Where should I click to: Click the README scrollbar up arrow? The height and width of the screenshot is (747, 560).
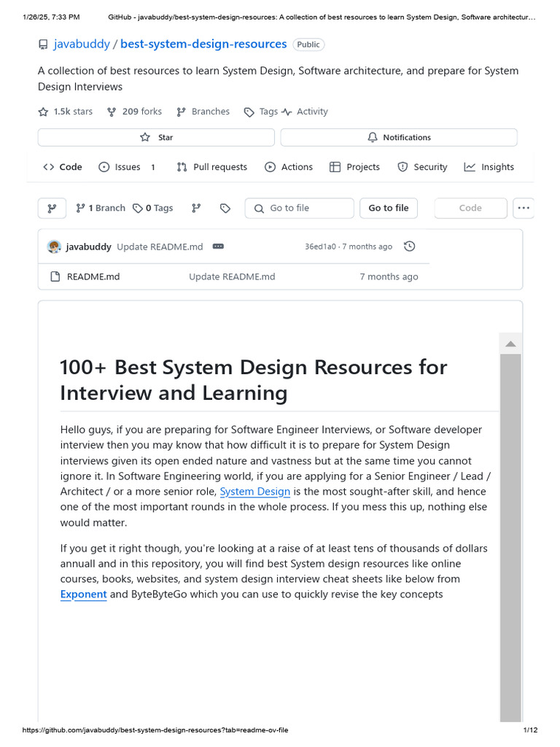pos(510,344)
